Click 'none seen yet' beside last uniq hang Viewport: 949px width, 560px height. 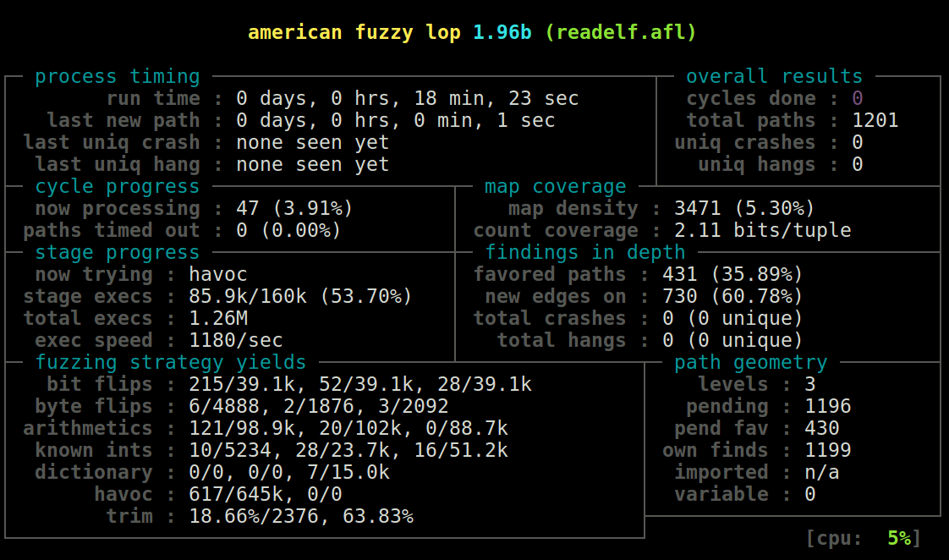[x=313, y=165]
